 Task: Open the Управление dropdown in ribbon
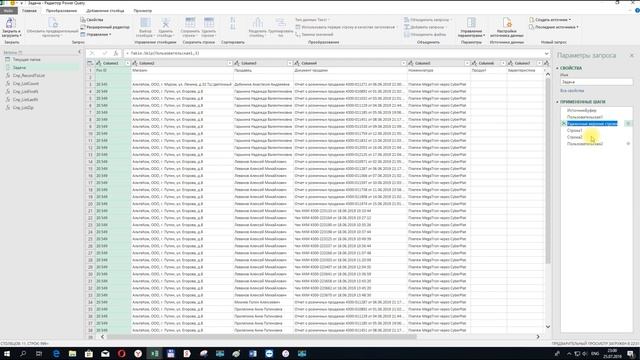[x=96, y=34]
